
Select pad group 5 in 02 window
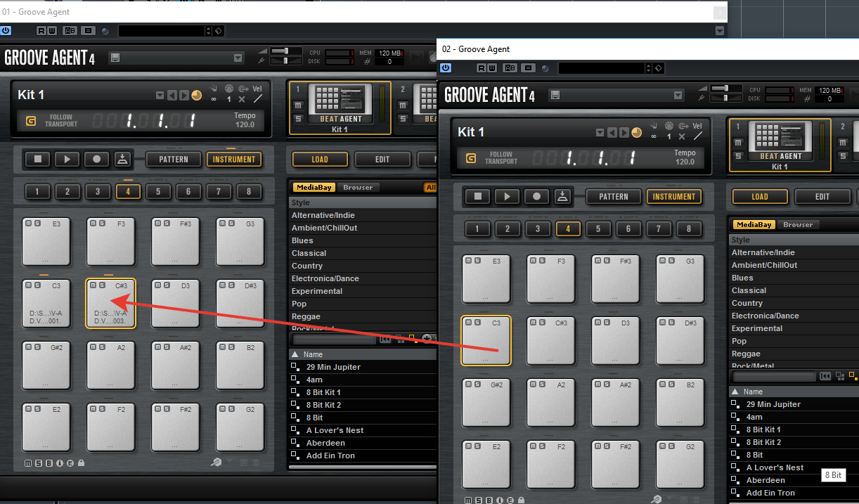click(x=598, y=229)
